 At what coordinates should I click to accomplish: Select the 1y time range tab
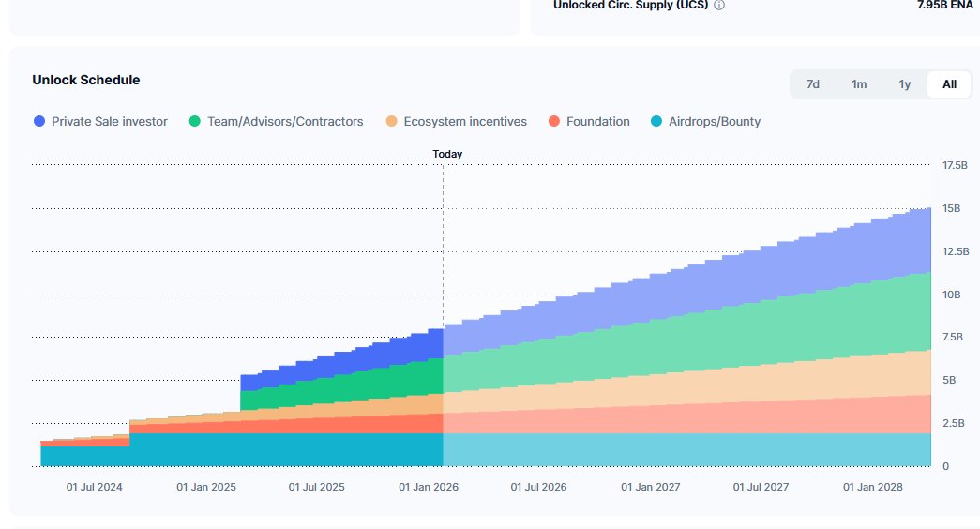[x=905, y=84]
